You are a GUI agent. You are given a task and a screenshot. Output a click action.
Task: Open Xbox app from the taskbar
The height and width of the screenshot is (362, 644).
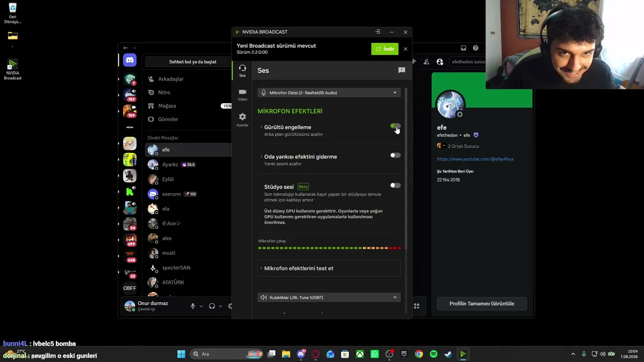360,354
